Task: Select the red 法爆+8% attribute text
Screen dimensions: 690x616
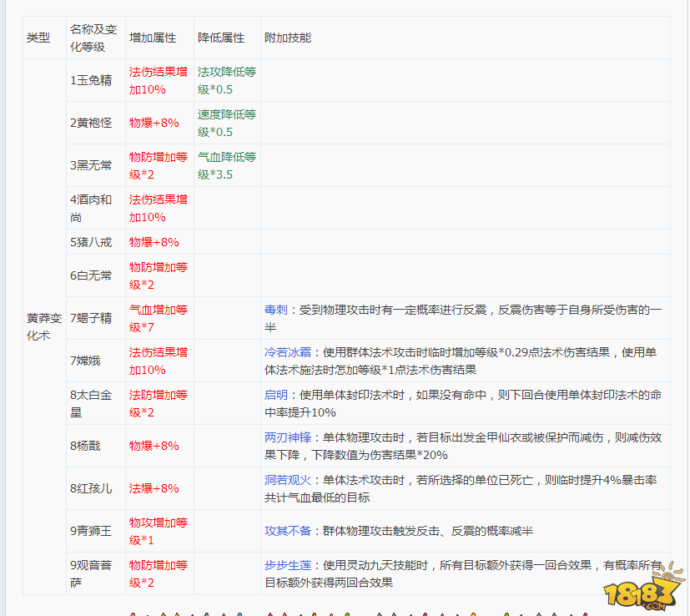Action: [154, 488]
